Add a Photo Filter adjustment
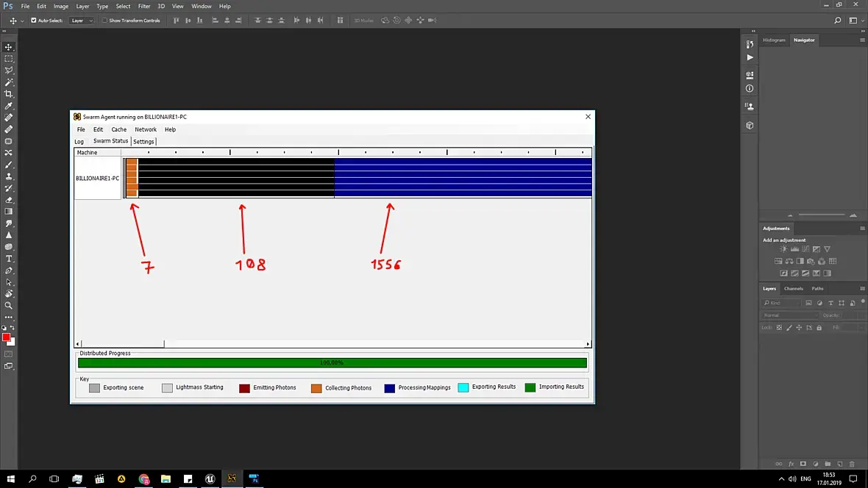Screen dimensions: 868x488 (x=811, y=261)
